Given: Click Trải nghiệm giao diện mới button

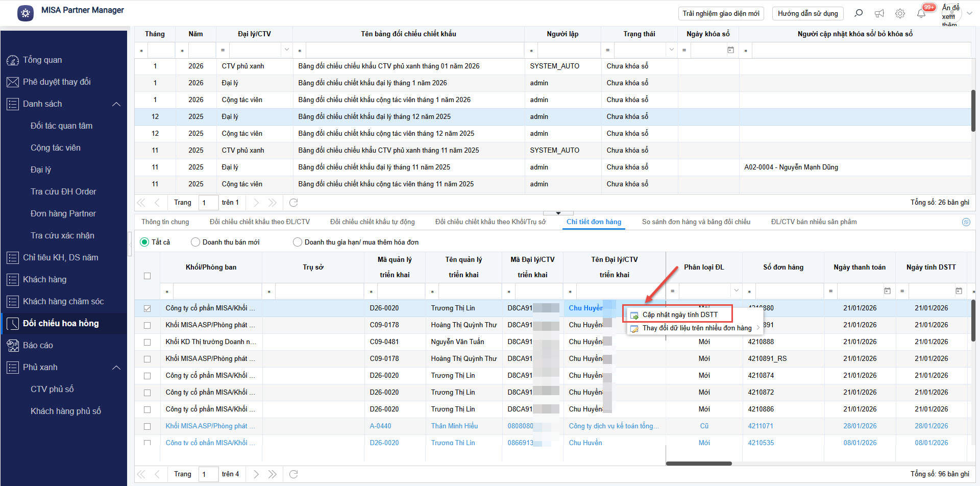Looking at the screenshot, I should pyautogui.click(x=721, y=14).
